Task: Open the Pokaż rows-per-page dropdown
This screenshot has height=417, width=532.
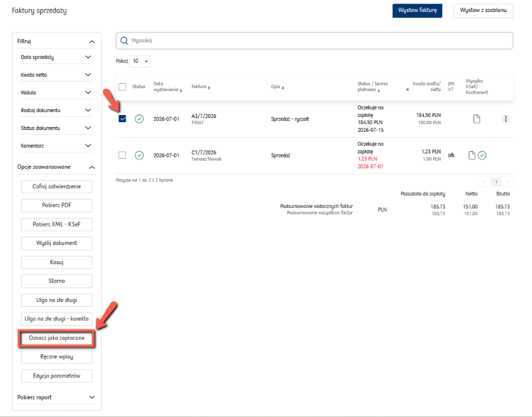Action: click(x=140, y=61)
